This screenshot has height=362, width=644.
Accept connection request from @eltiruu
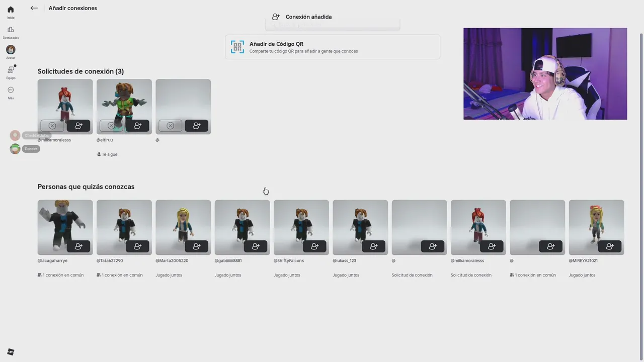click(137, 126)
